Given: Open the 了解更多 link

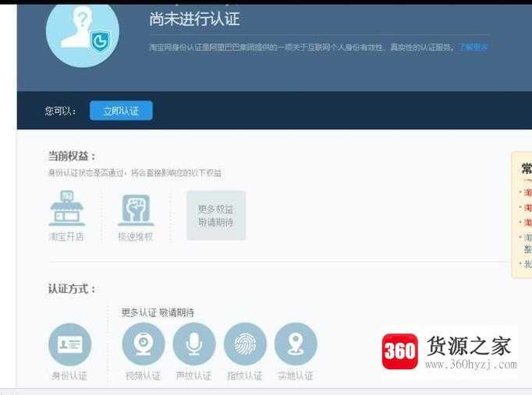Looking at the screenshot, I should coord(473,47).
